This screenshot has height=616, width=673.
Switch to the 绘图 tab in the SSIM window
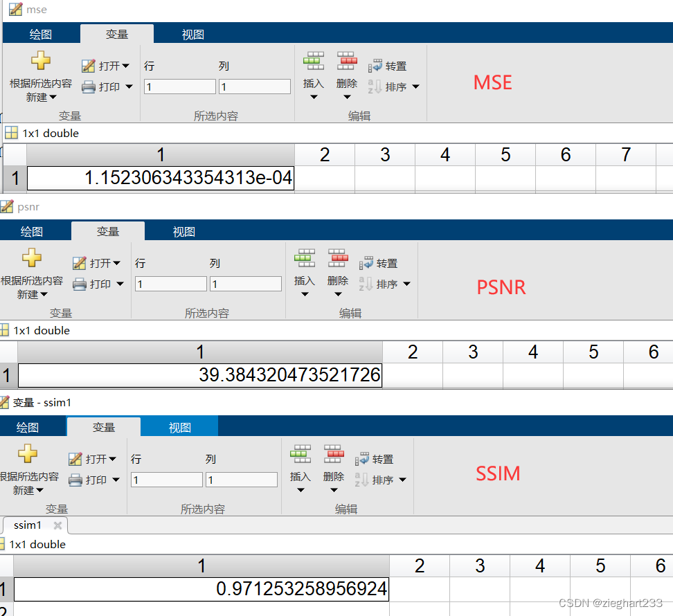(28, 426)
